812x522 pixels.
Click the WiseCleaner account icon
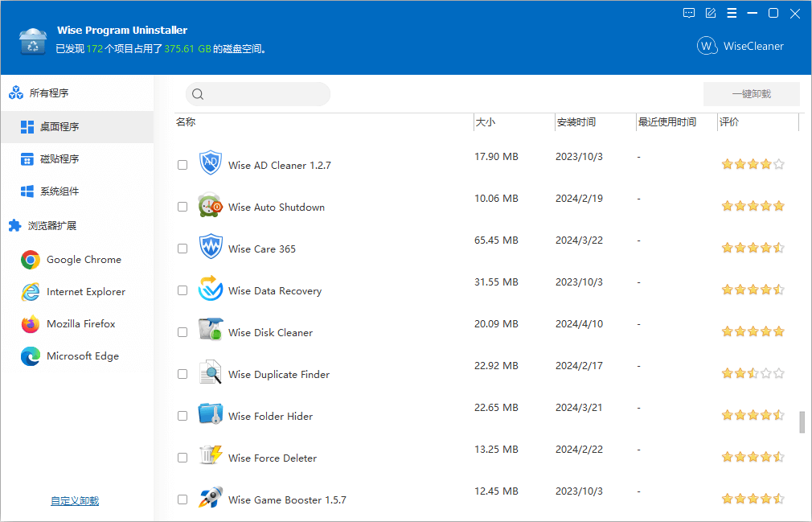707,46
